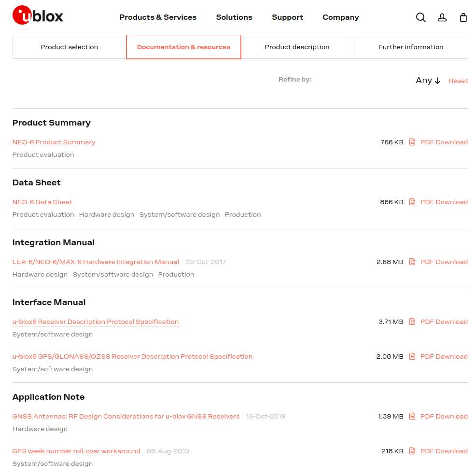Click Product evaluation tag under NEO-6 Product Summary

click(43, 154)
